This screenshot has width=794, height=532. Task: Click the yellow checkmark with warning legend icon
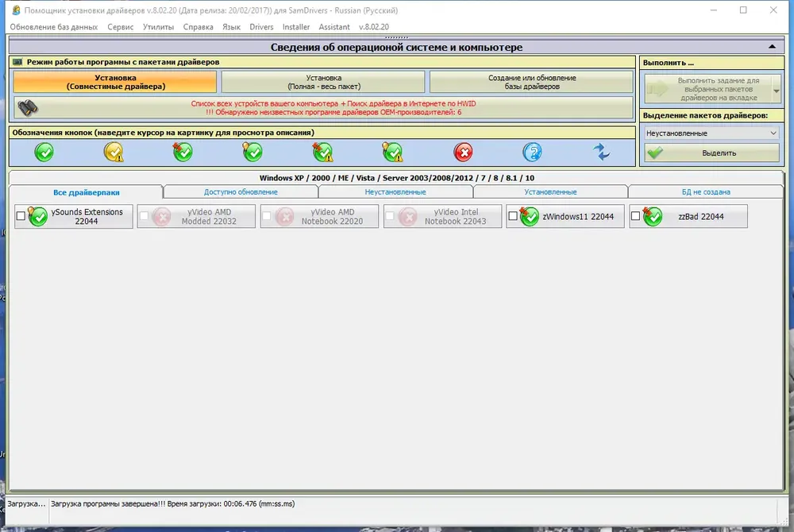[114, 152]
